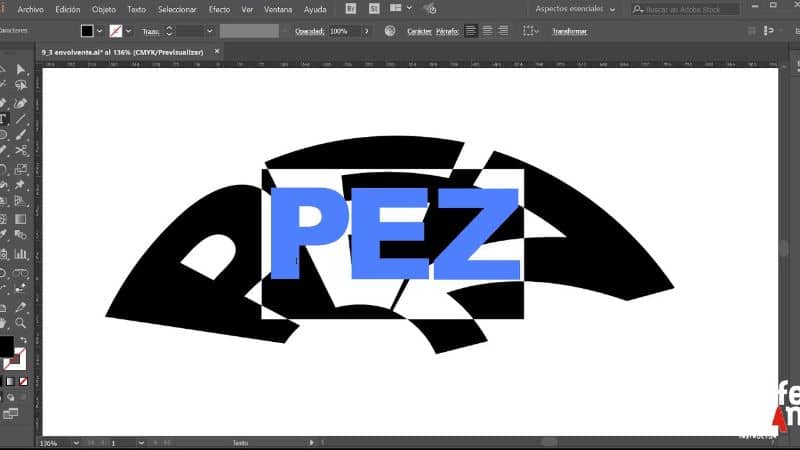Open the zoom level dropdown at 136%
Viewport: 800px width, 450px height.
click(76, 443)
